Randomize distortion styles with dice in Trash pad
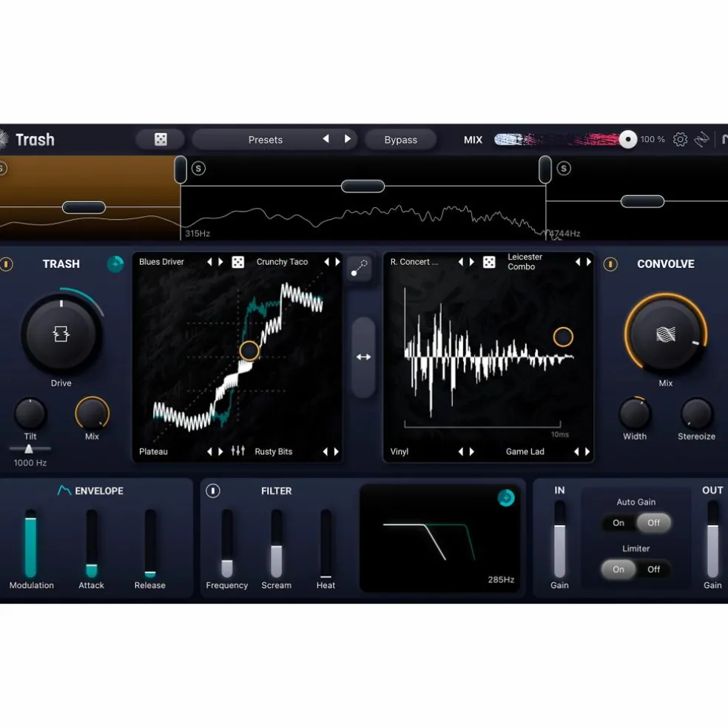728x728 pixels. pos(237,262)
